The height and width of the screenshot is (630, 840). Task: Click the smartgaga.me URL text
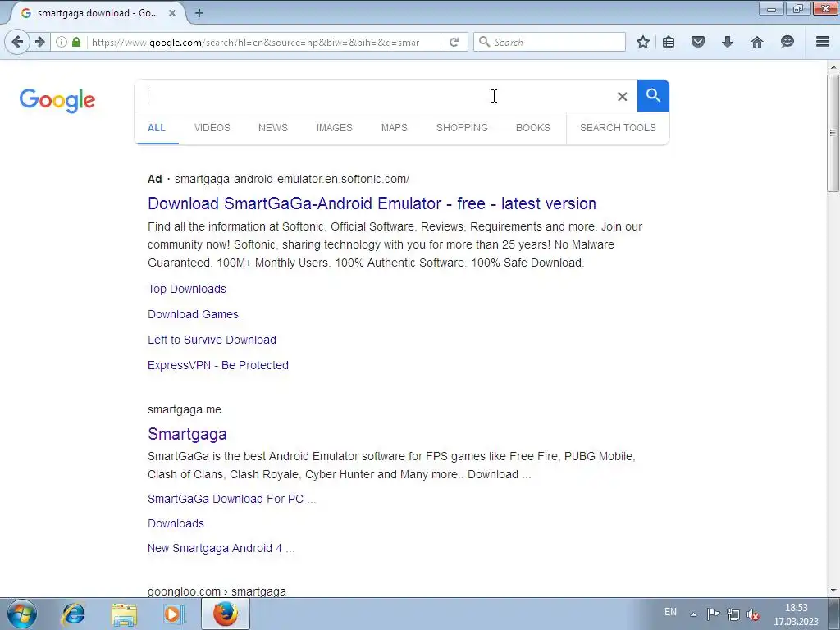tap(185, 410)
